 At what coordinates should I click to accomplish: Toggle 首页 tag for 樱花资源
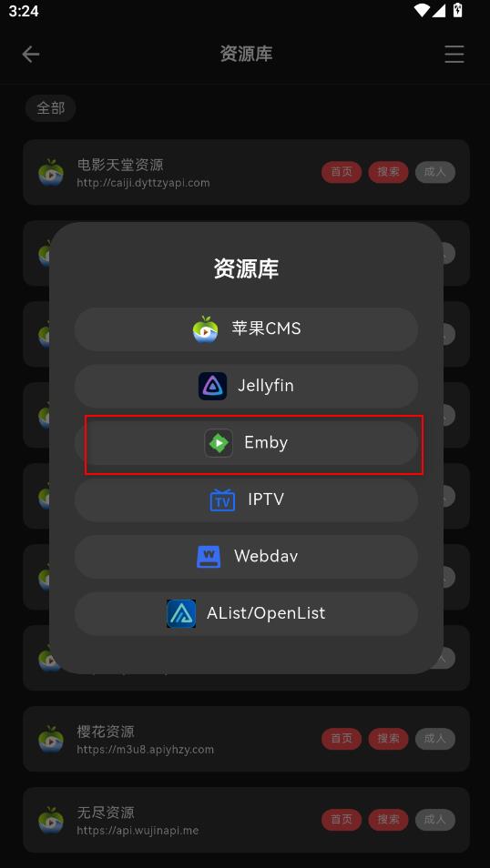pyautogui.click(x=342, y=739)
